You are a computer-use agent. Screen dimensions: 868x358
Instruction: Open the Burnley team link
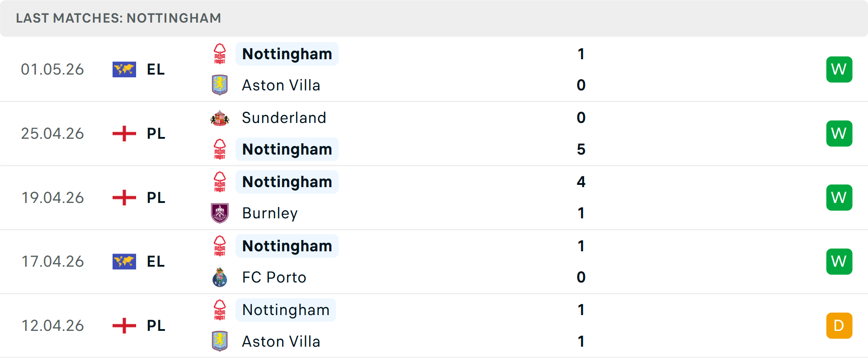(x=270, y=213)
